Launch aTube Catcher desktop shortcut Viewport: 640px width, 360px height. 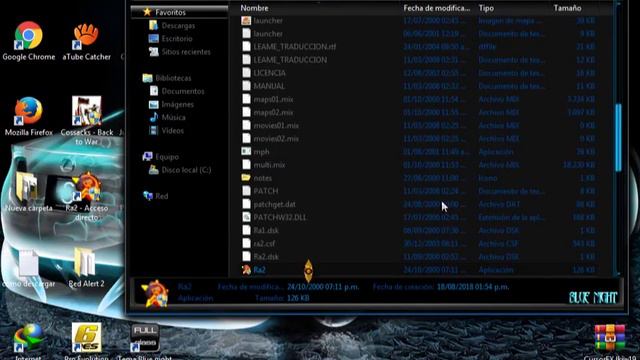tap(86, 41)
